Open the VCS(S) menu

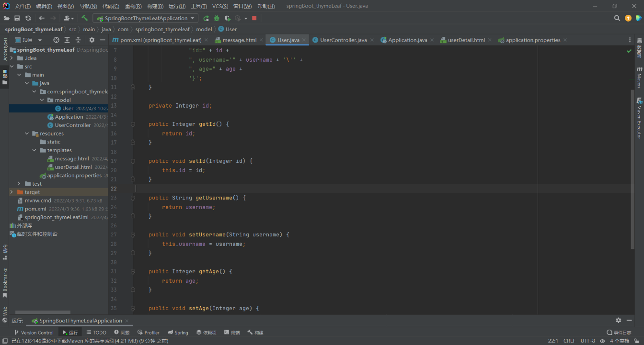pos(220,6)
